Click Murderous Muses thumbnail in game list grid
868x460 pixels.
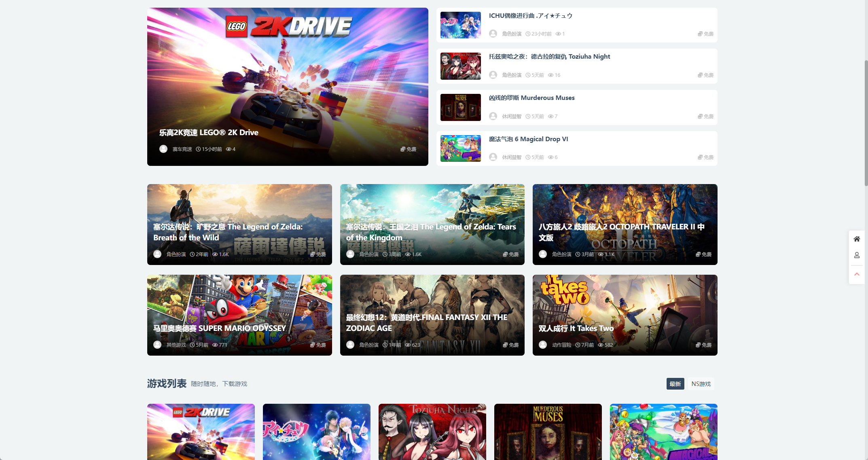548,432
